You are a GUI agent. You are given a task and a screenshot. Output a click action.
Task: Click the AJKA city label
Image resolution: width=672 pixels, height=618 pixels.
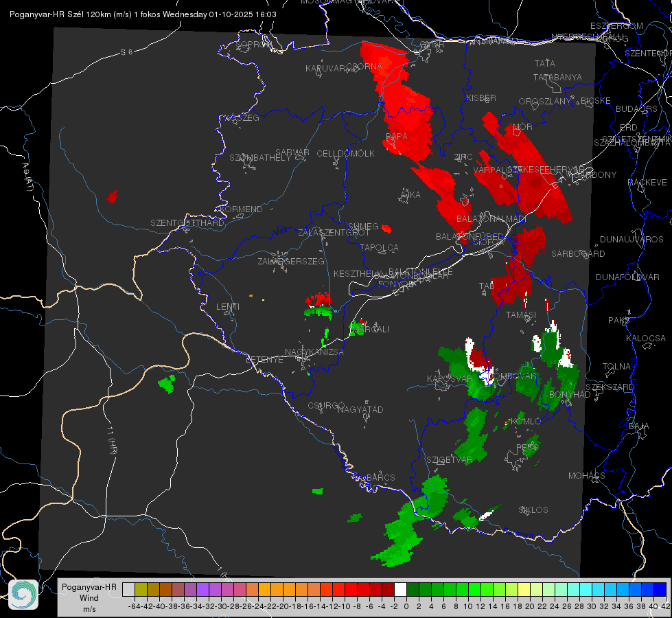[410, 195]
